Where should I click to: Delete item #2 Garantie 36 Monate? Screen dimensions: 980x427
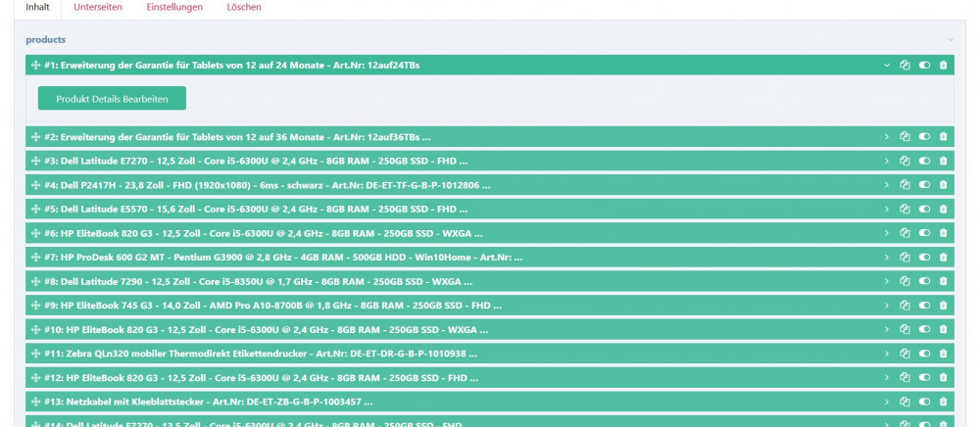(x=943, y=137)
